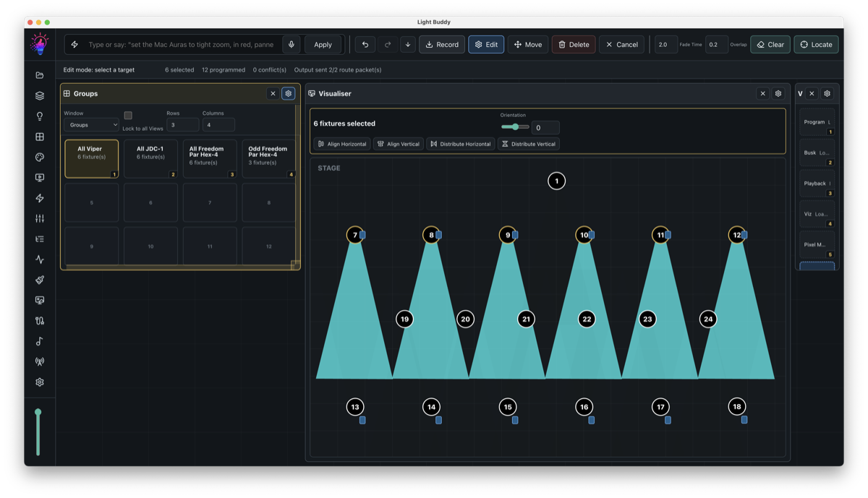Toggle Lock to all Views checkbox
The height and width of the screenshot is (498, 868).
pos(128,116)
